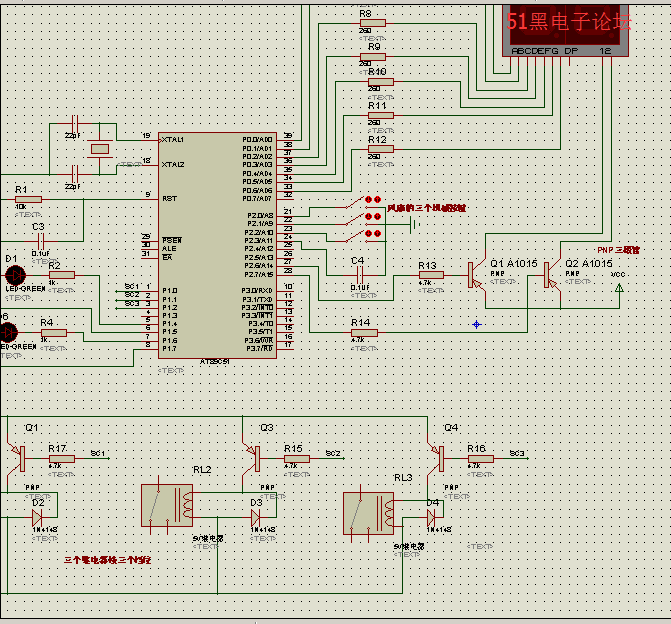Click the P3.0/RXD pin label
The image size is (671, 624).
pyautogui.click(x=257, y=291)
